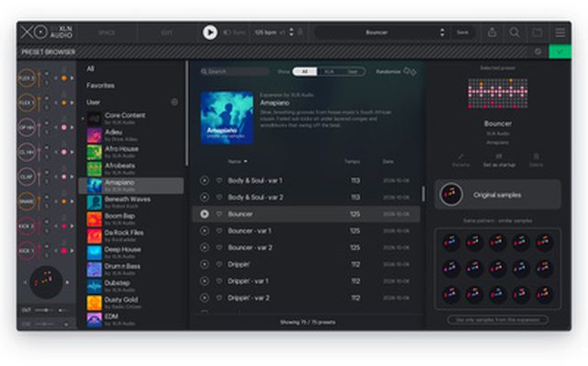Select the Original samples option
Image resolution: width=588 pixels, height=366 pixels.
click(498, 194)
